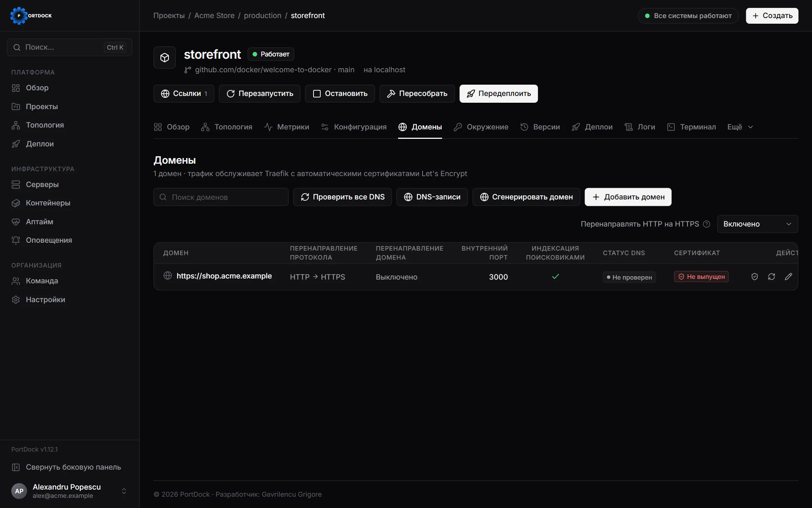Click the PortDock gear logo
The height and width of the screenshot is (508, 812).
(18, 16)
